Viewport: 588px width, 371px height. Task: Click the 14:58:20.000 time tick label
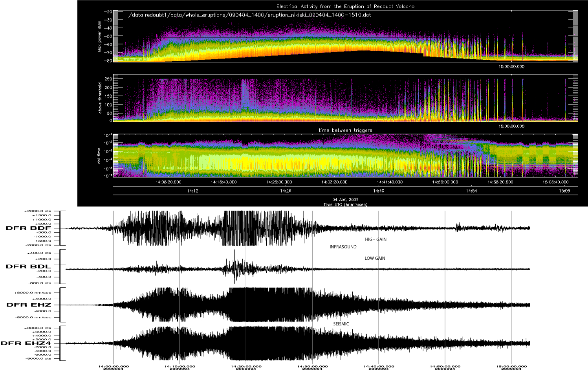click(x=500, y=182)
